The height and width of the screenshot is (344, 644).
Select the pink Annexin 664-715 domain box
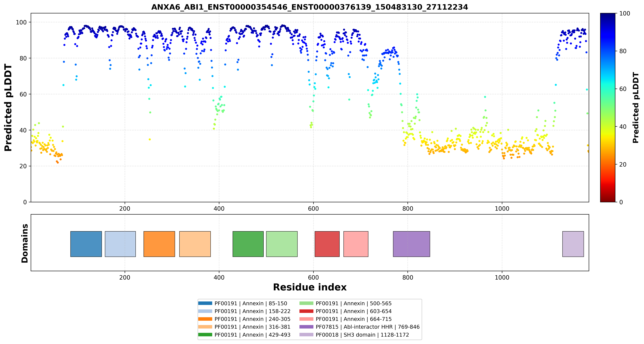click(356, 244)
